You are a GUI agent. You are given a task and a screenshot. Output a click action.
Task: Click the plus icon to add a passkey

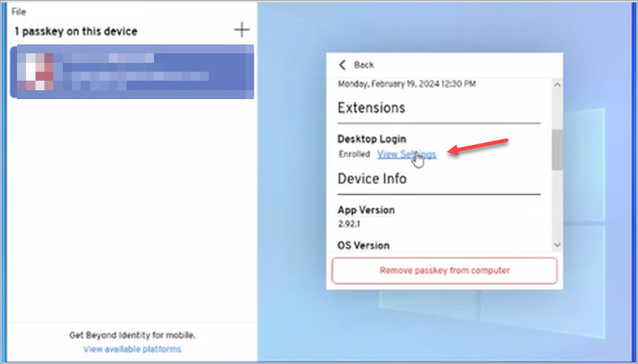pyautogui.click(x=241, y=30)
